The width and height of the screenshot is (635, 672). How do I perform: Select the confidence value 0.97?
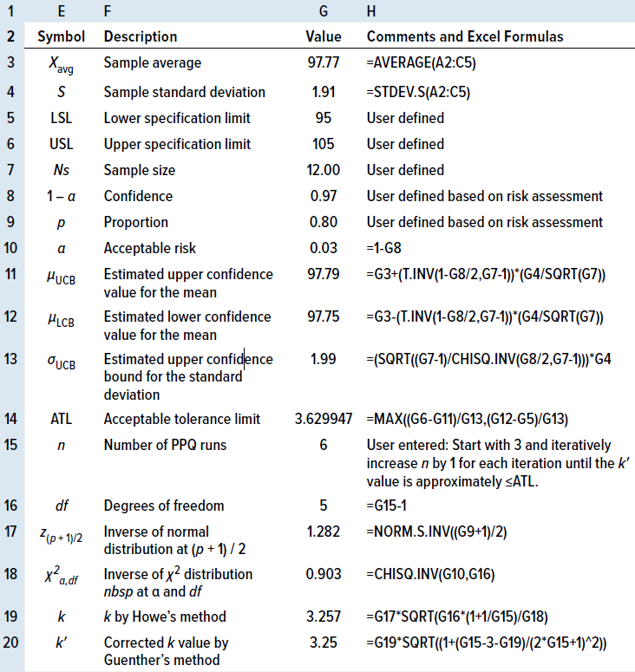324,197
